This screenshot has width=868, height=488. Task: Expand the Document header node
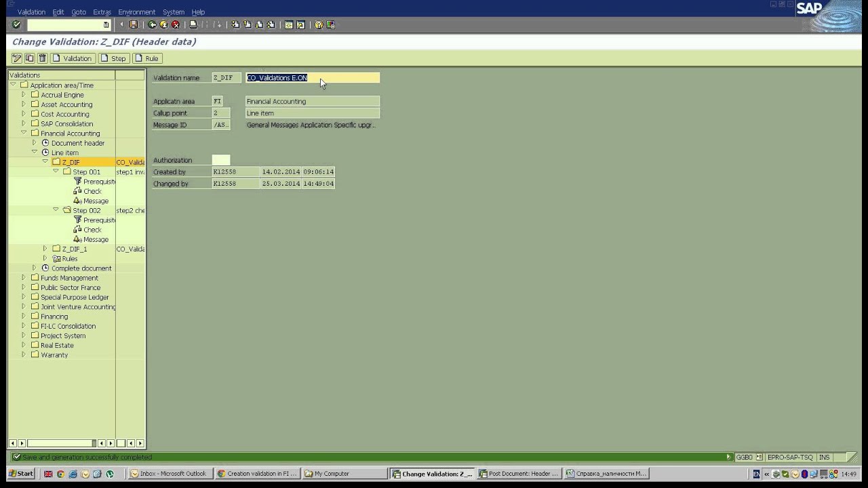pos(35,142)
